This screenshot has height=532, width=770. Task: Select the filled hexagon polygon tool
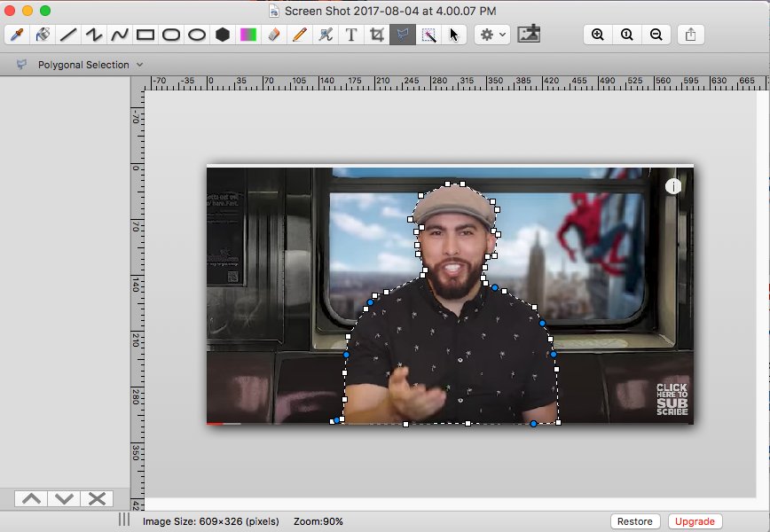(223, 35)
